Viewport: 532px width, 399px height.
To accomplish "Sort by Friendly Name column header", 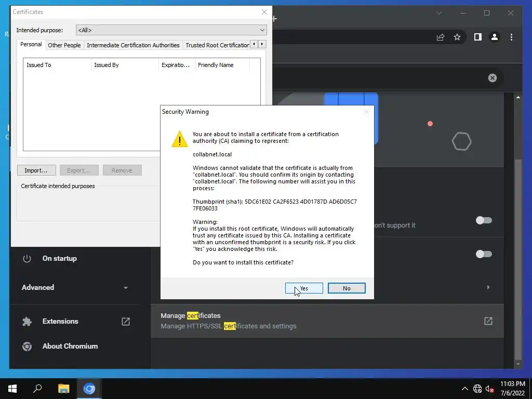I will tap(222, 65).
